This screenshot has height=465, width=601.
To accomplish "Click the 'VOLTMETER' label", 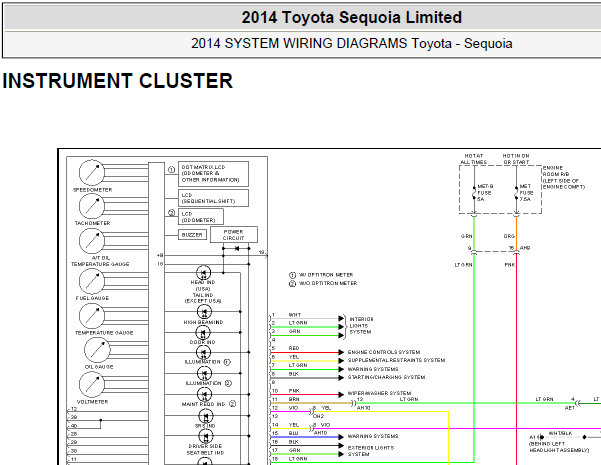I will click(x=92, y=402).
